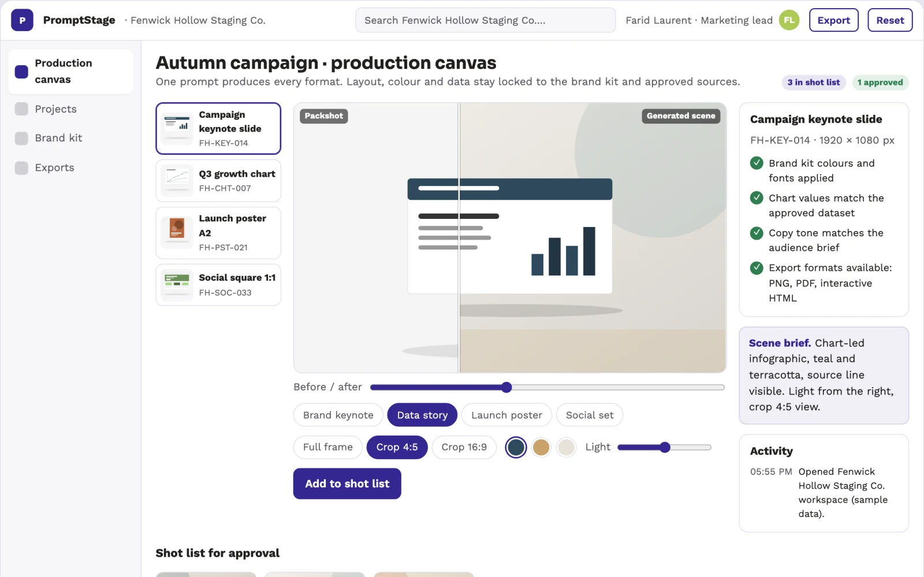
Task: Open Brand kit in the sidebar
Action: (71, 138)
